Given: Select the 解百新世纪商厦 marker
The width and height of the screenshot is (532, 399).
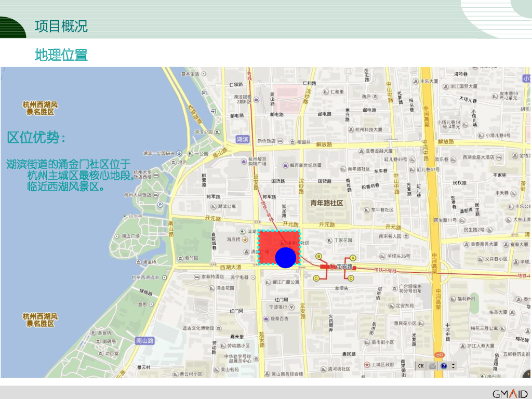Looking at the screenshot, I should (x=285, y=165).
